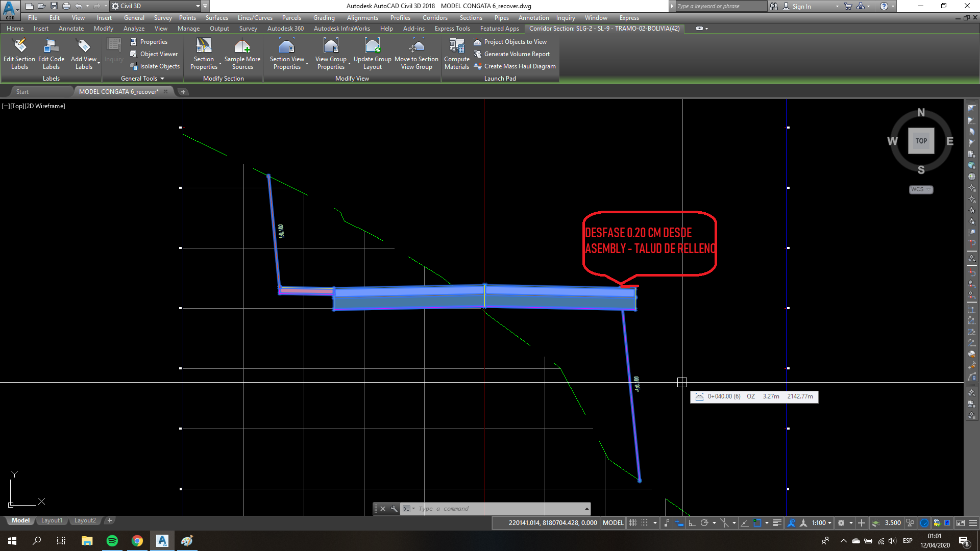
Task: Click Create Mass Haul Diagram
Action: click(514, 66)
